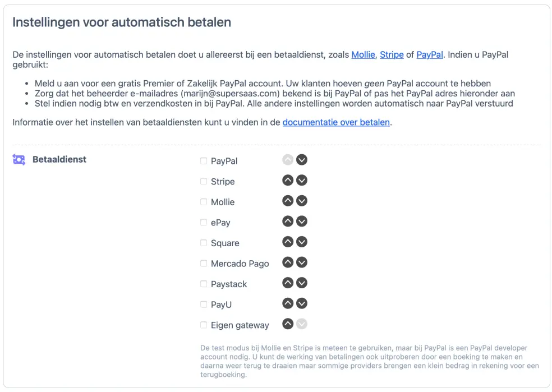Click the Betaaldienst payment icon

pos(19,159)
